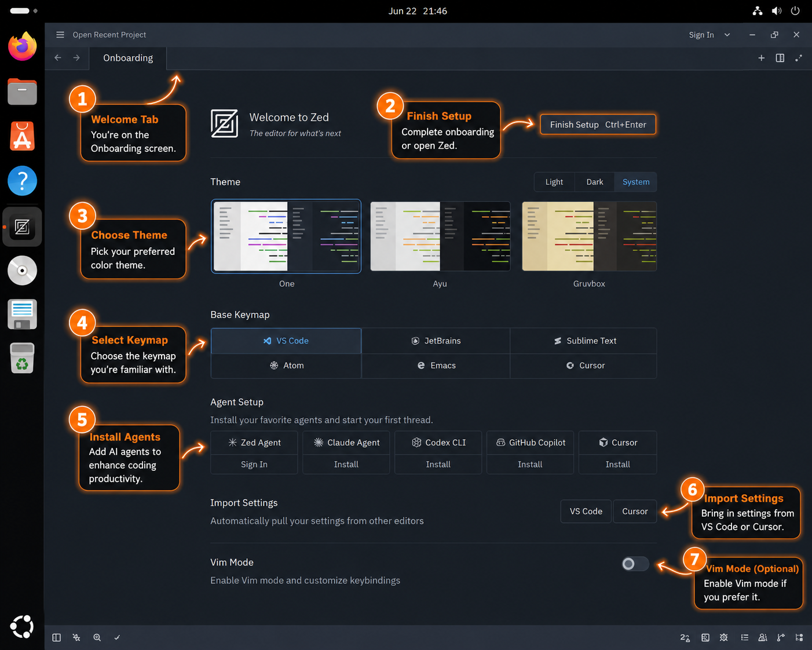Screen dimensions: 812x650
Task: Click the numeral 2 person icon in status bar
Action: click(685, 637)
